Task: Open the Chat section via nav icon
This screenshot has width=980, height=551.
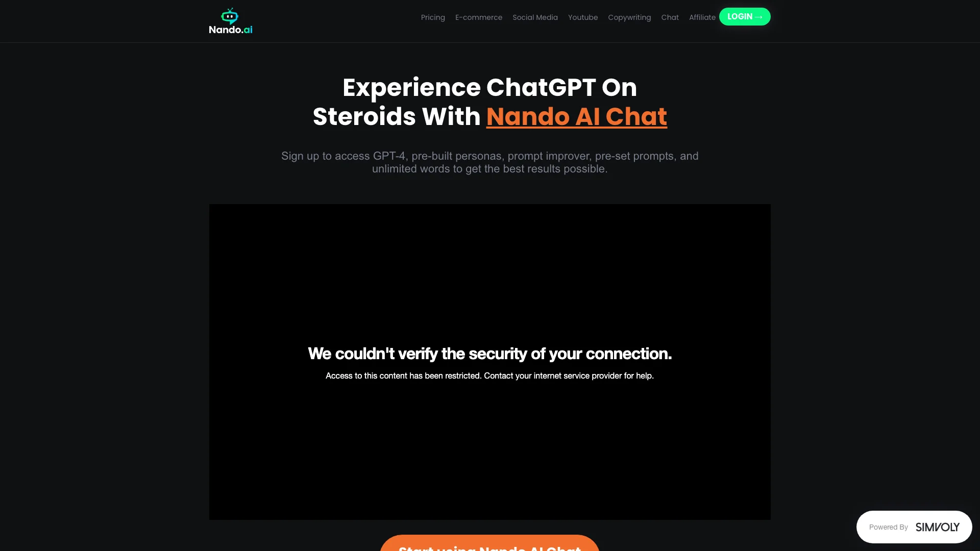Action: point(670,17)
